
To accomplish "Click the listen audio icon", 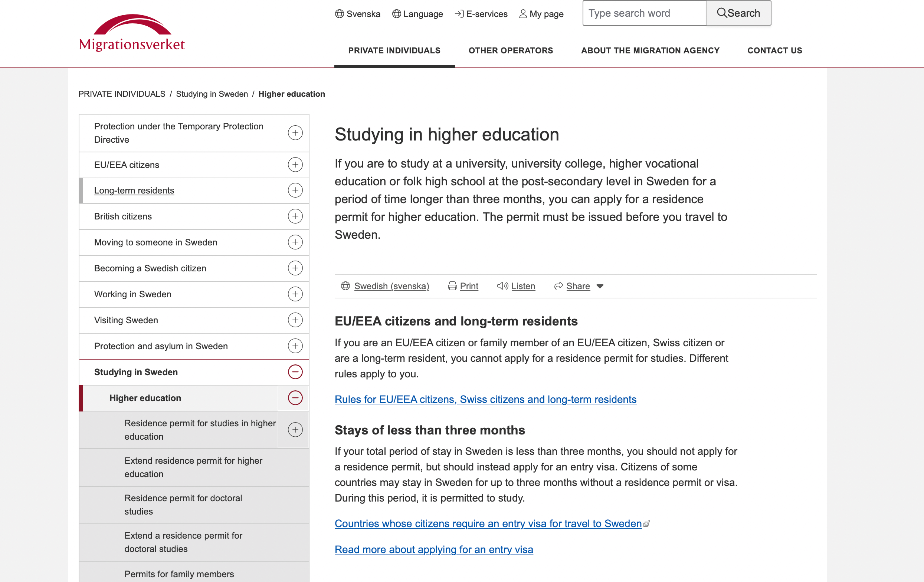I will point(504,286).
